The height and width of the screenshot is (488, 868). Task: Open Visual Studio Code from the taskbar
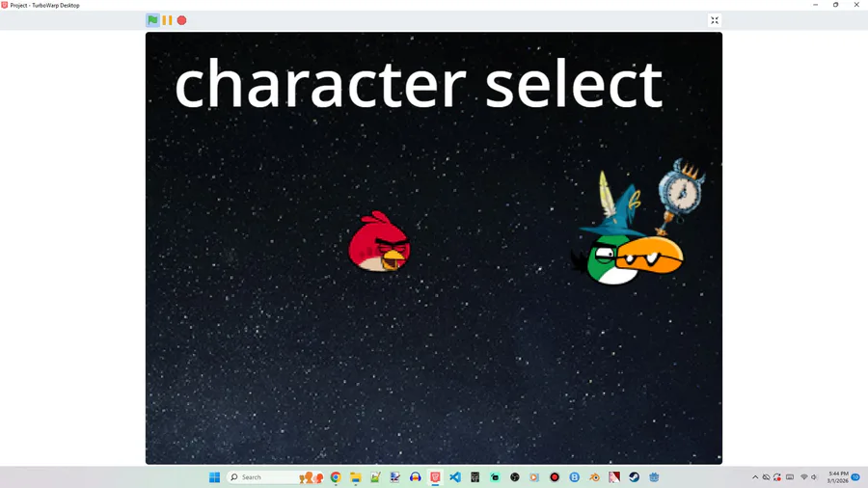[x=455, y=477]
